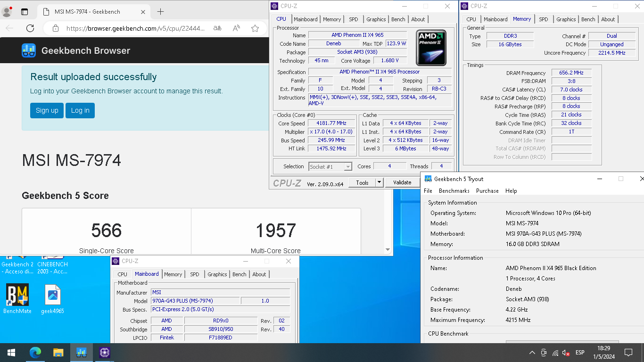Screen dimensions: 644x362
Task: Open a new browser tab
Action: tap(160, 12)
